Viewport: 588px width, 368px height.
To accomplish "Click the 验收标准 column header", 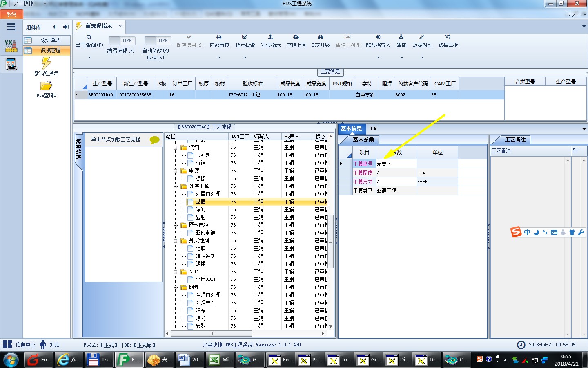I will click(253, 84).
